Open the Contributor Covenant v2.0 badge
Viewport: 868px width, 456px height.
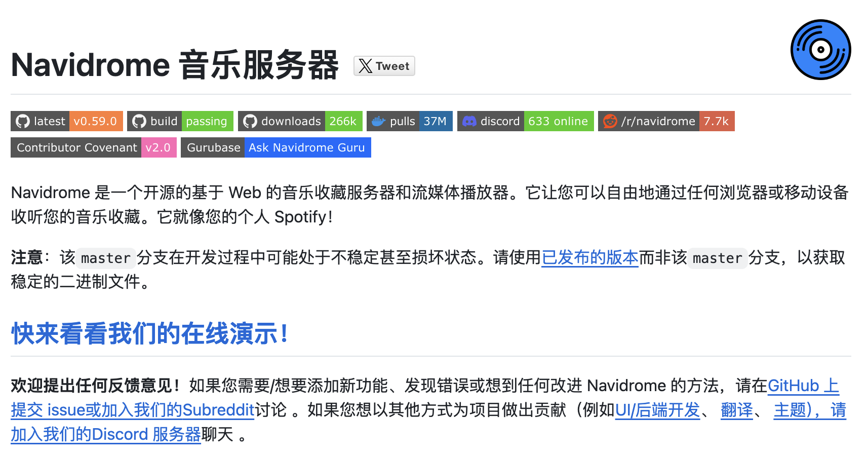coord(93,148)
